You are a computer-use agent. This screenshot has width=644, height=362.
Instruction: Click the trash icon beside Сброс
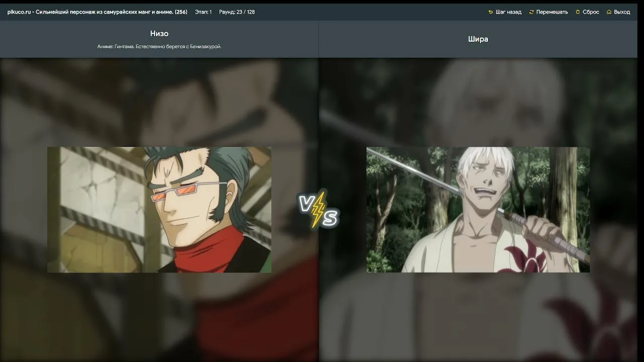[x=578, y=12]
